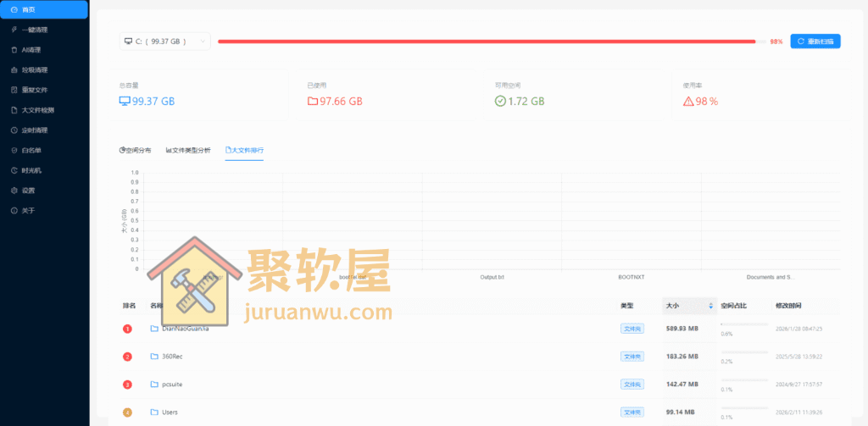Select 重复文件 duplicate files icon
The image size is (868, 426).
14,90
